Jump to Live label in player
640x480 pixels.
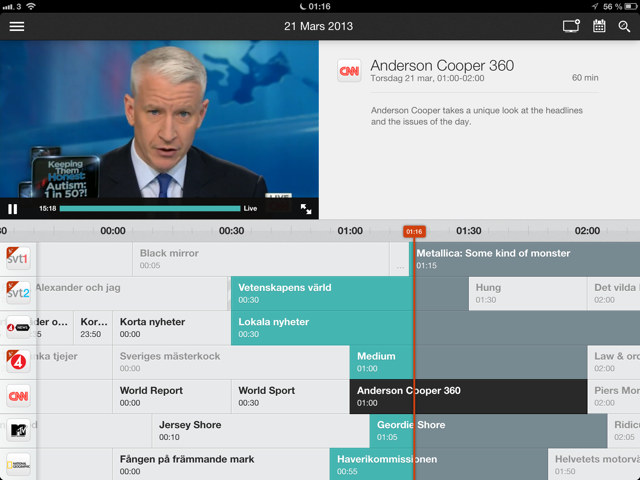[x=250, y=209]
